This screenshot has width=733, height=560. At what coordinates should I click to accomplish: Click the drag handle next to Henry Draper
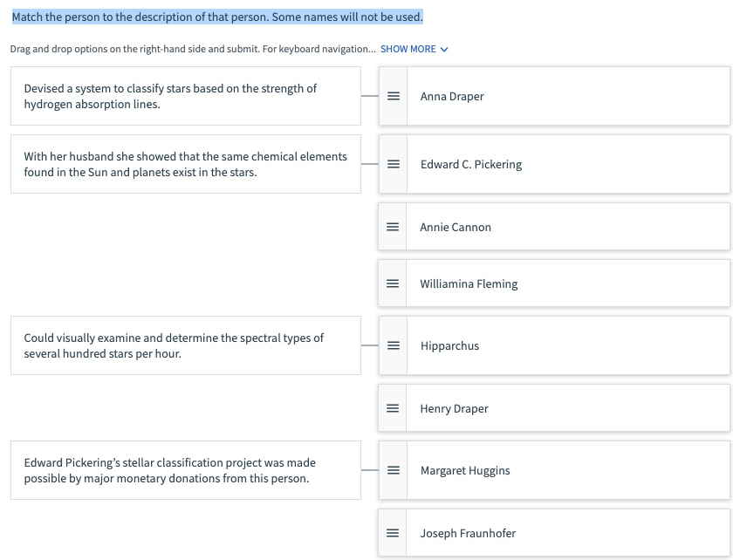tap(393, 408)
